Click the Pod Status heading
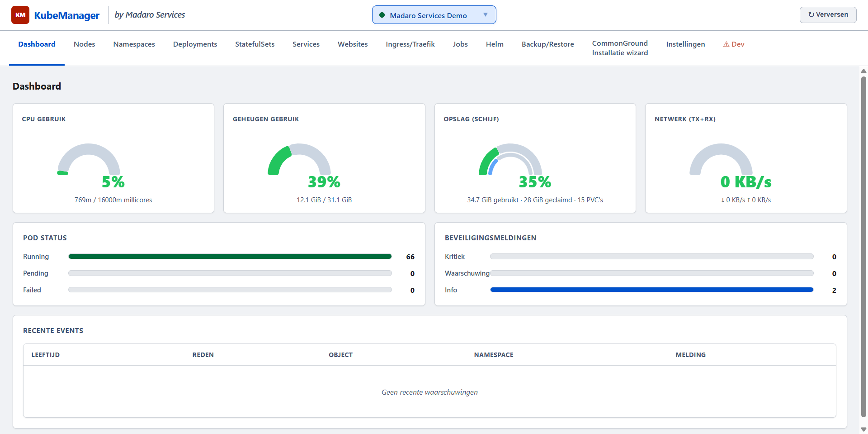 click(45, 238)
